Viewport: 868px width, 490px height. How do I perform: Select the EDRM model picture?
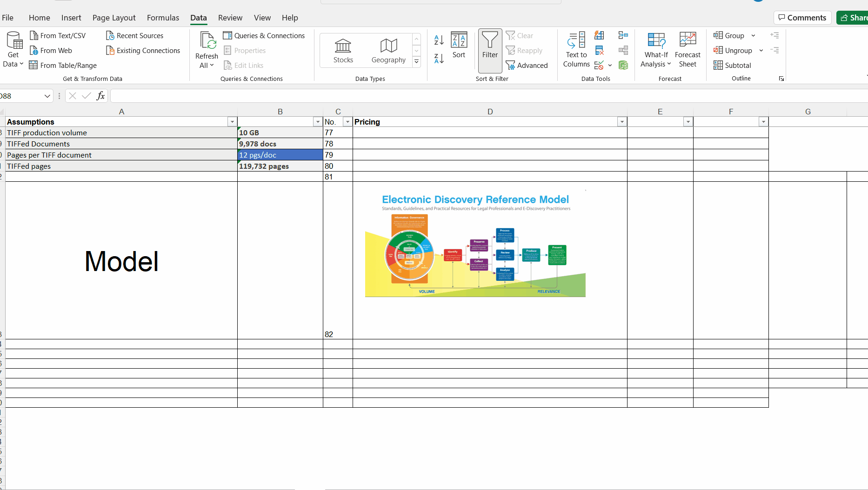(x=475, y=244)
